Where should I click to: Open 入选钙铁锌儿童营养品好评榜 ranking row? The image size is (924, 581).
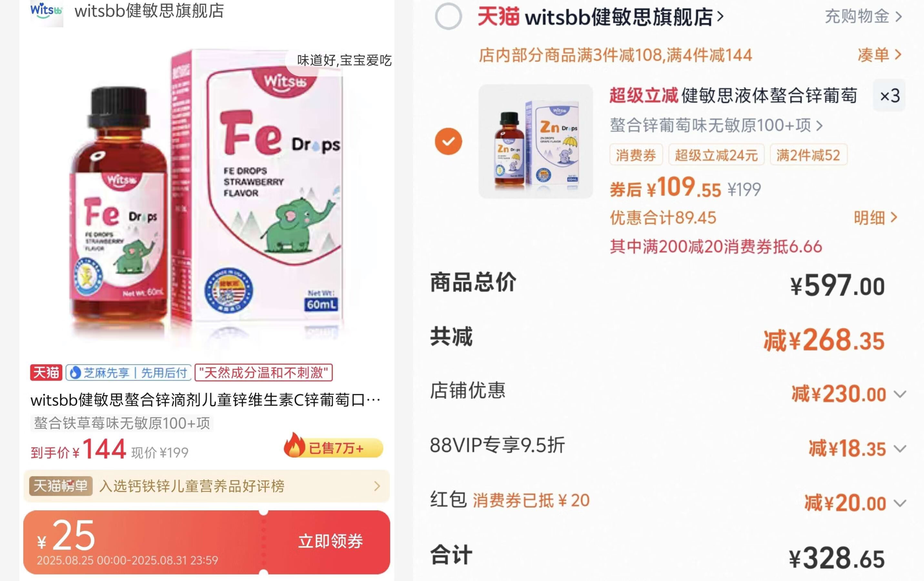[207, 486]
